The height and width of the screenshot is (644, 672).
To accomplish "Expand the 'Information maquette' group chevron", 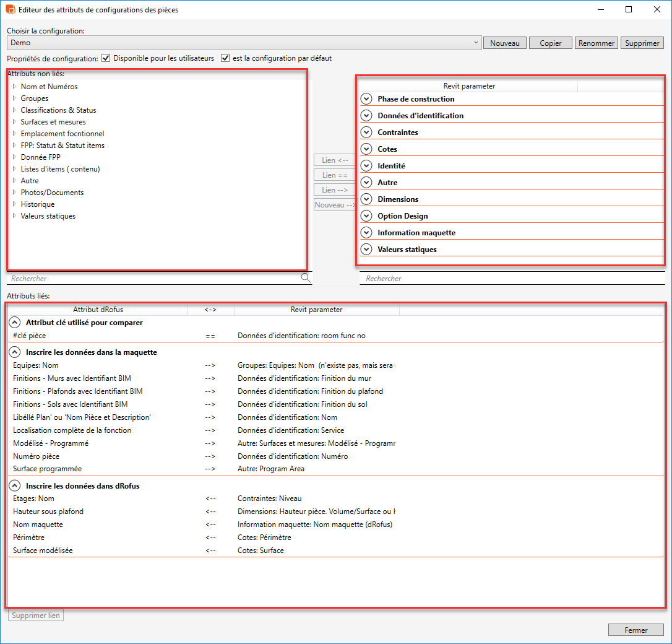I will coord(366,233).
